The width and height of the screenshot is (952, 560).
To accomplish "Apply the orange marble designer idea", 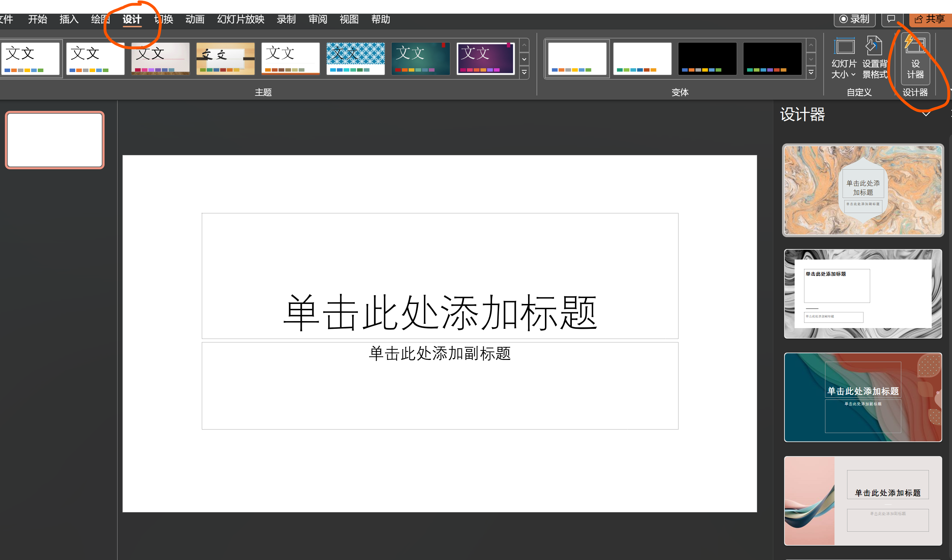I will [863, 190].
